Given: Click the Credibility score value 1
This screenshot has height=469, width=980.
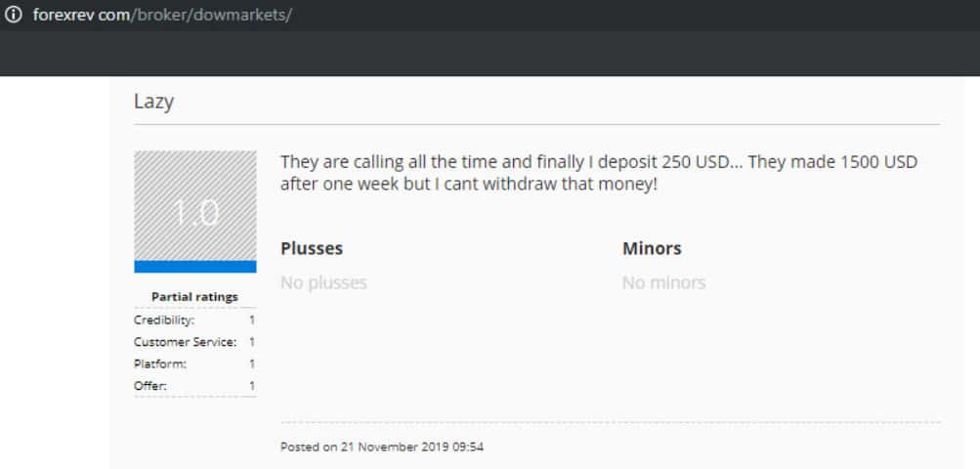Looking at the screenshot, I should [x=252, y=320].
